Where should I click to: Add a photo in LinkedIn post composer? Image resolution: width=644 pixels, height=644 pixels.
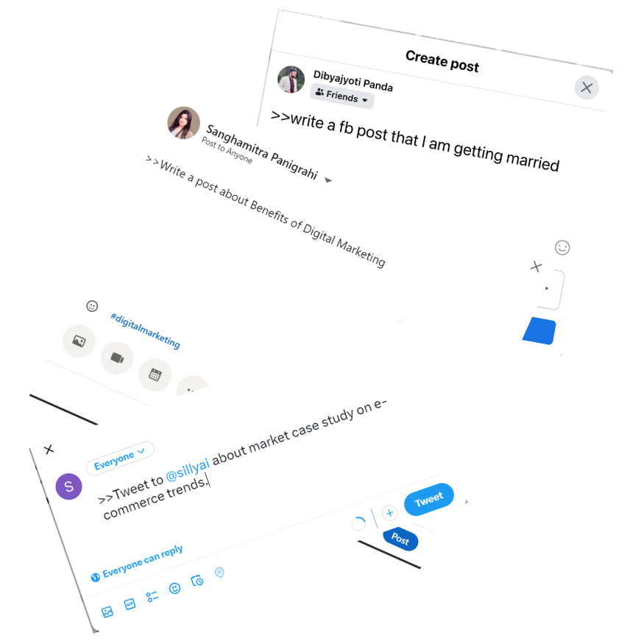click(x=79, y=341)
